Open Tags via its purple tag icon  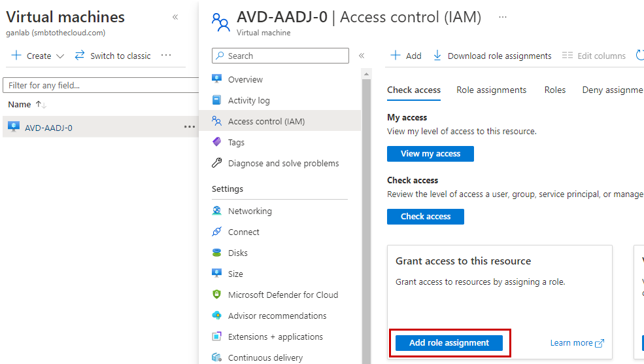(217, 142)
